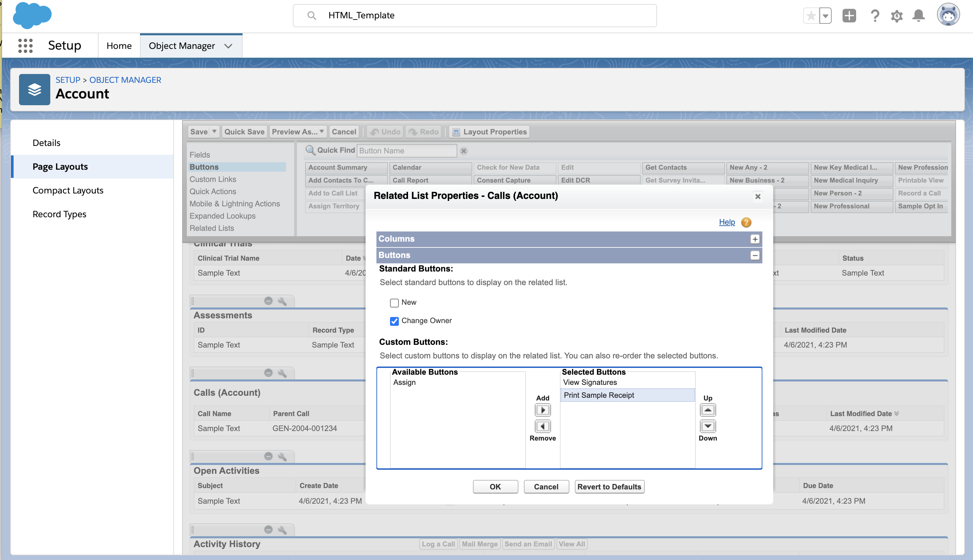The height and width of the screenshot is (560, 973).
Task: Switch to the Home tab
Action: click(119, 46)
